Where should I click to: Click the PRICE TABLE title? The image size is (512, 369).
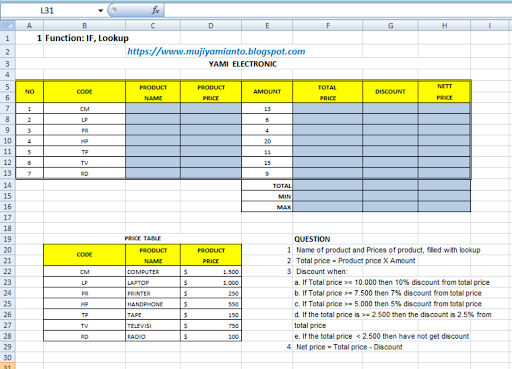pos(143,238)
